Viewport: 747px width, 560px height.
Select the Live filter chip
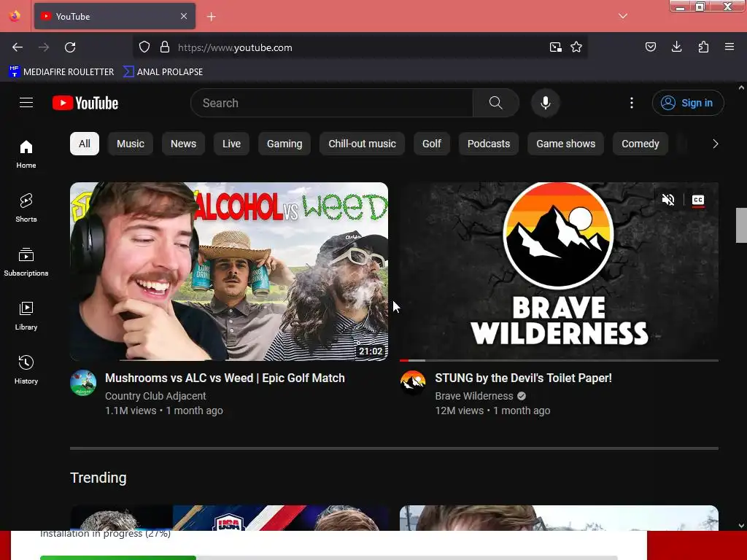(231, 144)
